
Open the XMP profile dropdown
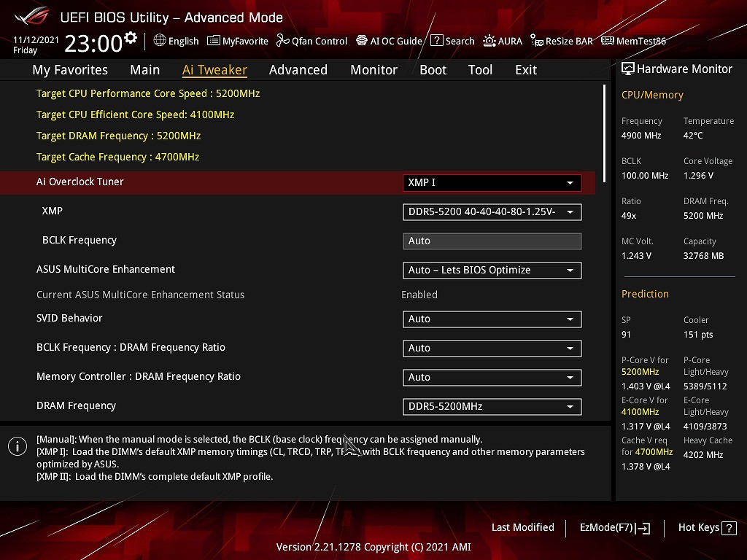click(x=492, y=211)
